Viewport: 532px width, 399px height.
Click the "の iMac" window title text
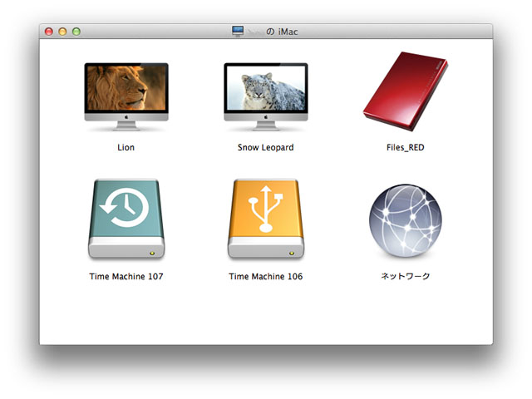click(x=282, y=32)
